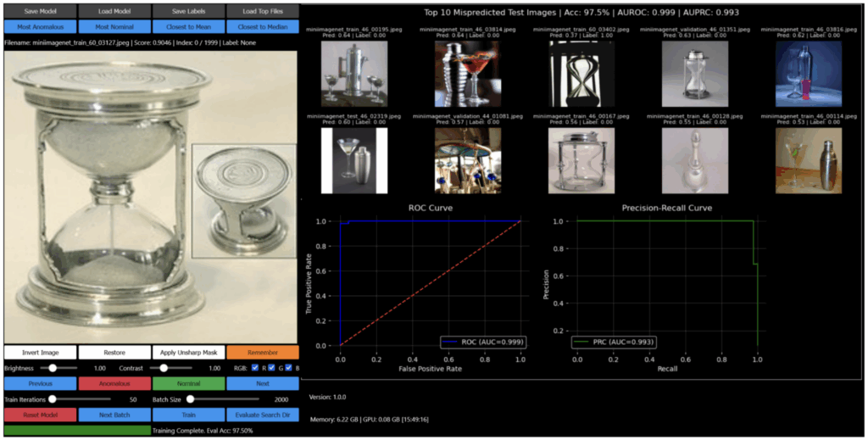Select the Closest to Mean button

pos(188,26)
